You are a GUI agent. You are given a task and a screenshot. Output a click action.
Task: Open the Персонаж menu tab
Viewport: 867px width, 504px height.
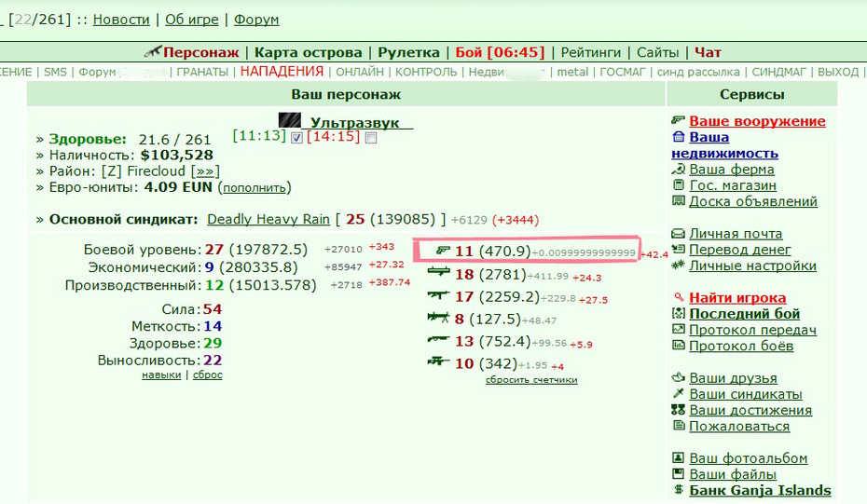pyautogui.click(x=201, y=52)
